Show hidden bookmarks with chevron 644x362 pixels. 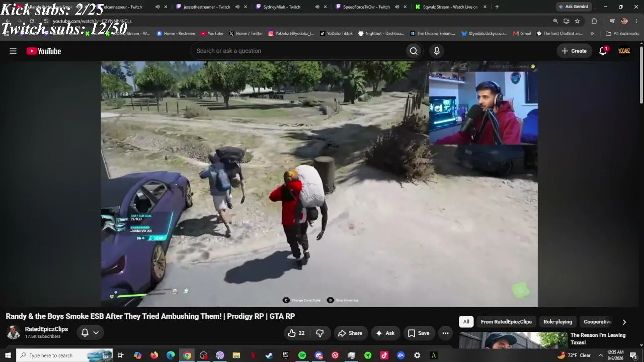592,34
